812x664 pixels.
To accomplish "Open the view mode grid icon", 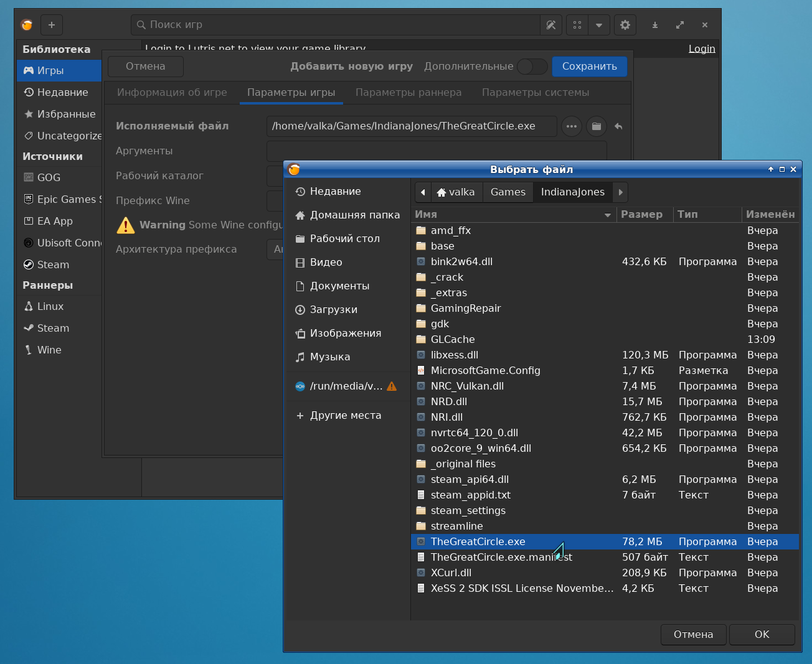I will coord(577,25).
